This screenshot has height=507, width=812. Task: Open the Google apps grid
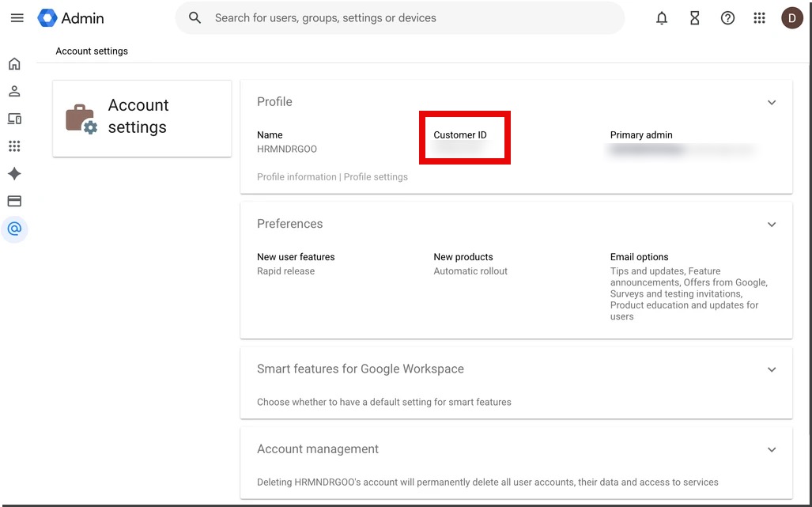759,18
